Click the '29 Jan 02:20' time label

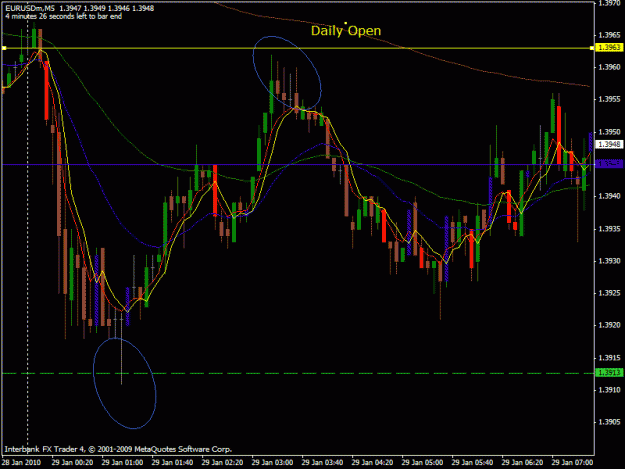(x=222, y=463)
